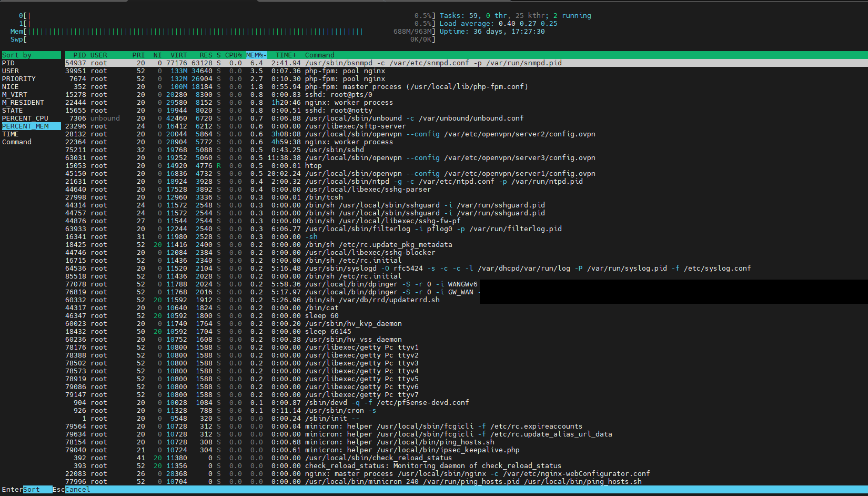Select the sleep 60 process row
The image size is (868, 496).
pyautogui.click(x=466, y=316)
